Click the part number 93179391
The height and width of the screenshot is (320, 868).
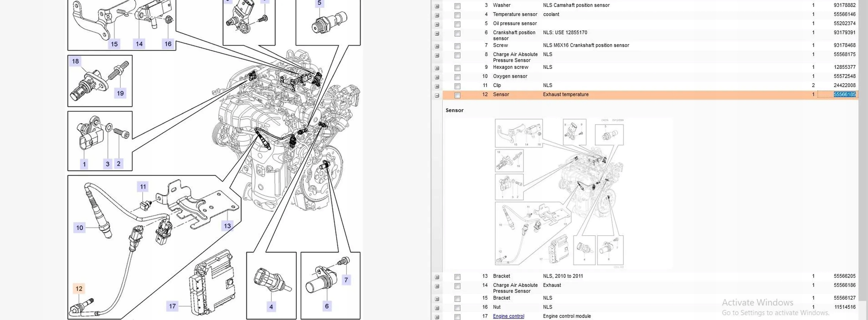pyautogui.click(x=844, y=32)
